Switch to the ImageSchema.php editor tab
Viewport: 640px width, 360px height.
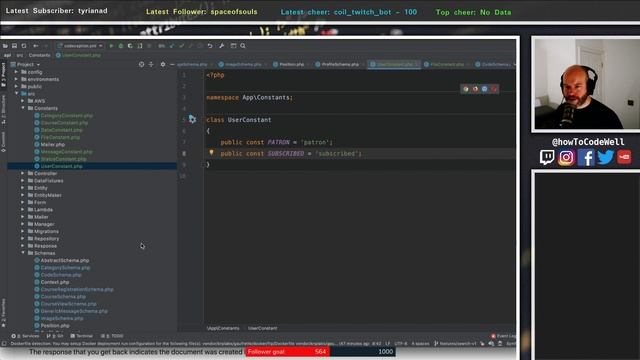tap(240, 64)
